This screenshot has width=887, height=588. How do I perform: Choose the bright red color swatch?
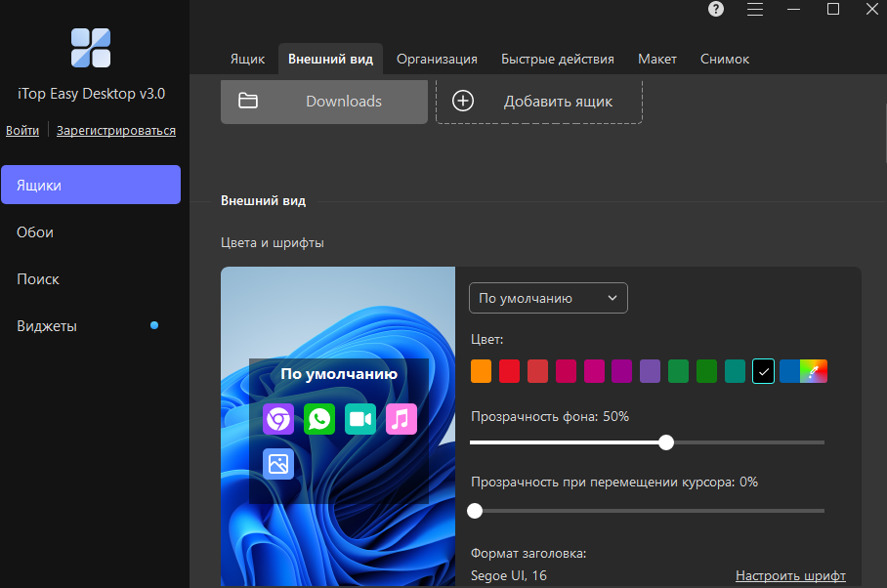pyautogui.click(x=509, y=371)
